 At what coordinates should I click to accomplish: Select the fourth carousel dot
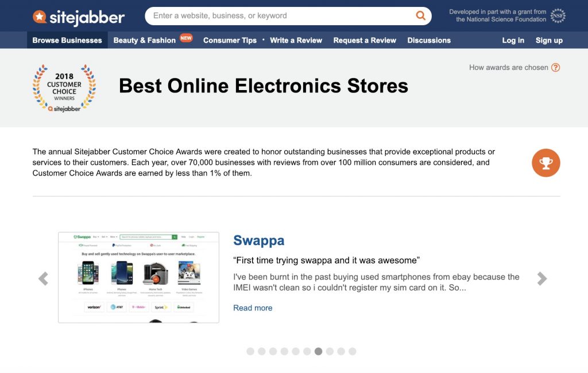click(x=284, y=351)
